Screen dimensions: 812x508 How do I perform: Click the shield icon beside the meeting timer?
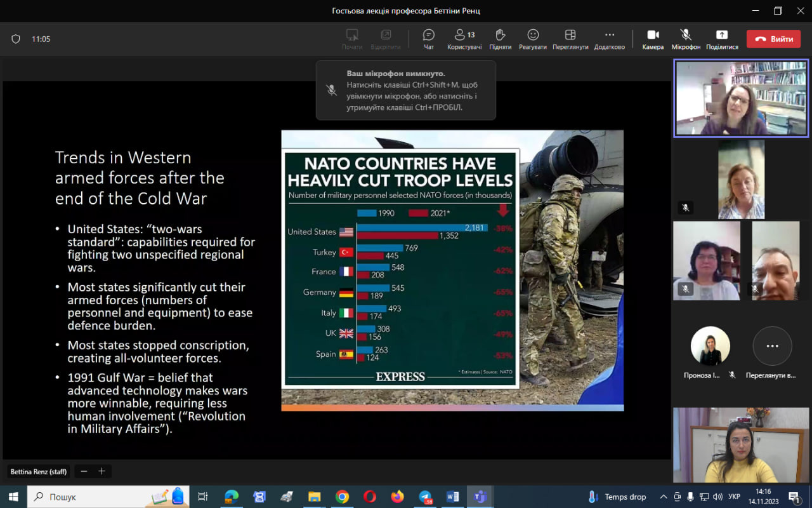[x=16, y=39]
